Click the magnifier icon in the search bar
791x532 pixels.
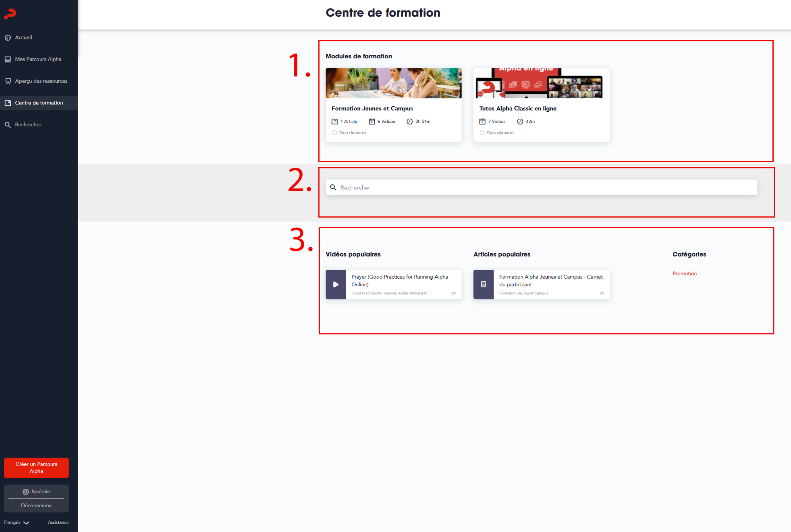click(x=333, y=187)
